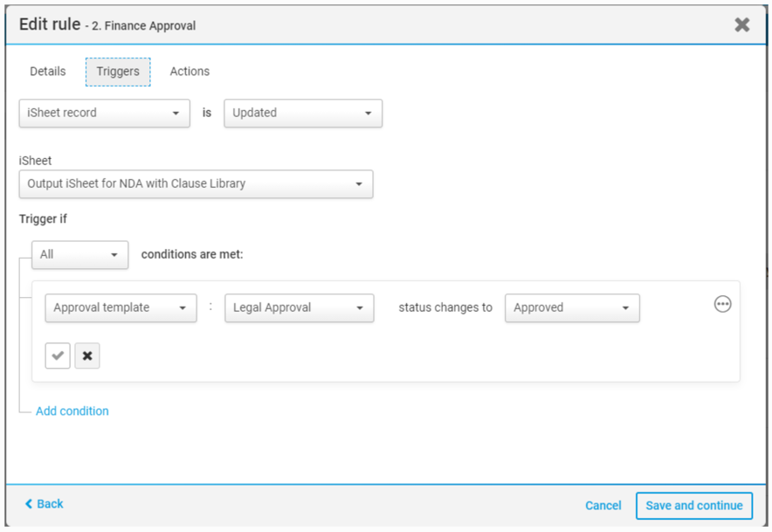772x532 pixels.
Task: Close the Edit rule dialog
Action: 741,24
